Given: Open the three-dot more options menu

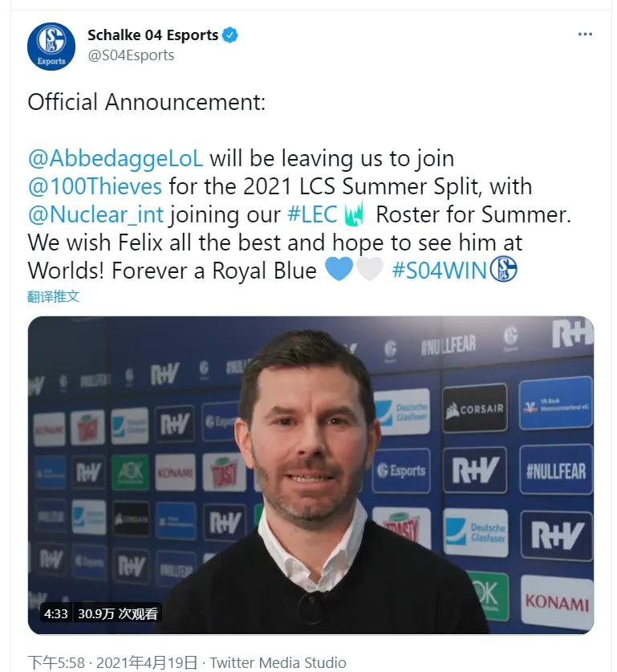Looking at the screenshot, I should [x=585, y=34].
